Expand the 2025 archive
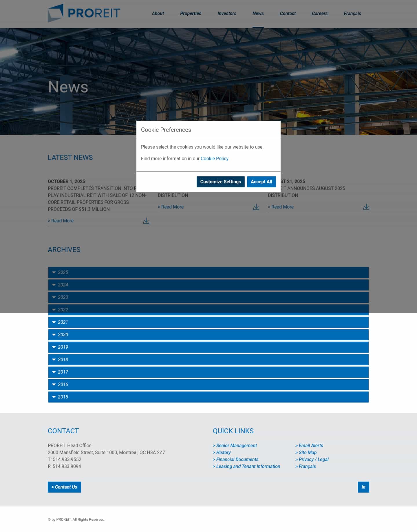The image size is (417, 532). point(209,273)
